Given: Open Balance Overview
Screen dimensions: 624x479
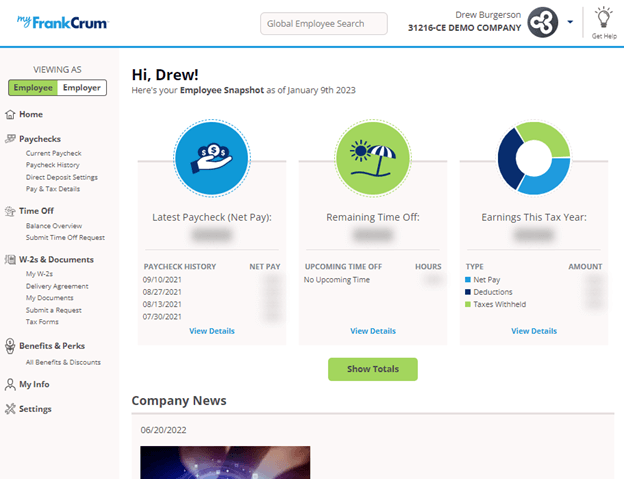Looking at the screenshot, I should click(54, 226).
